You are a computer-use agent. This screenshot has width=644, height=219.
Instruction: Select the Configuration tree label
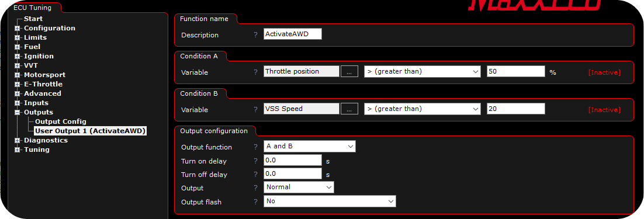coord(50,28)
